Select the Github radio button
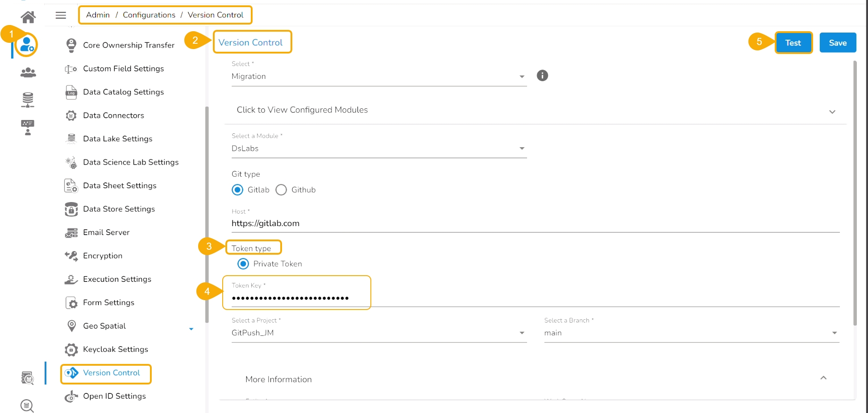The height and width of the screenshot is (413, 868). coord(281,190)
